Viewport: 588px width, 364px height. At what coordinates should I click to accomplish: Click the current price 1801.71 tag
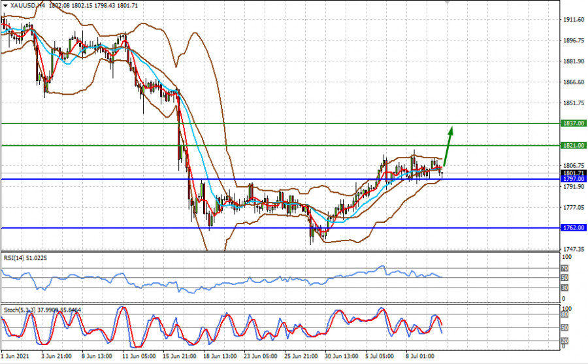tap(572, 173)
